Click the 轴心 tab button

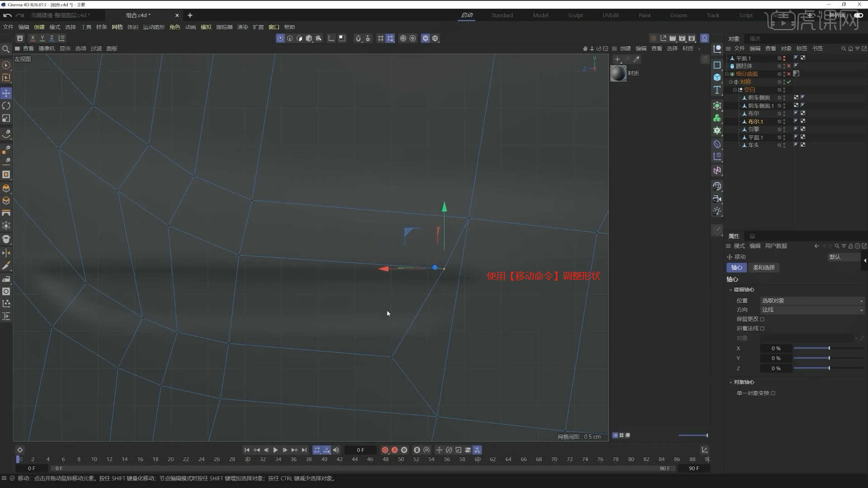[737, 268]
